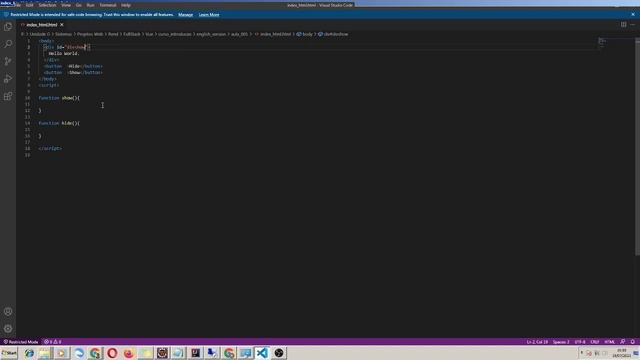The image size is (640, 360).
Task: Open the Run menu
Action: tap(91, 5)
